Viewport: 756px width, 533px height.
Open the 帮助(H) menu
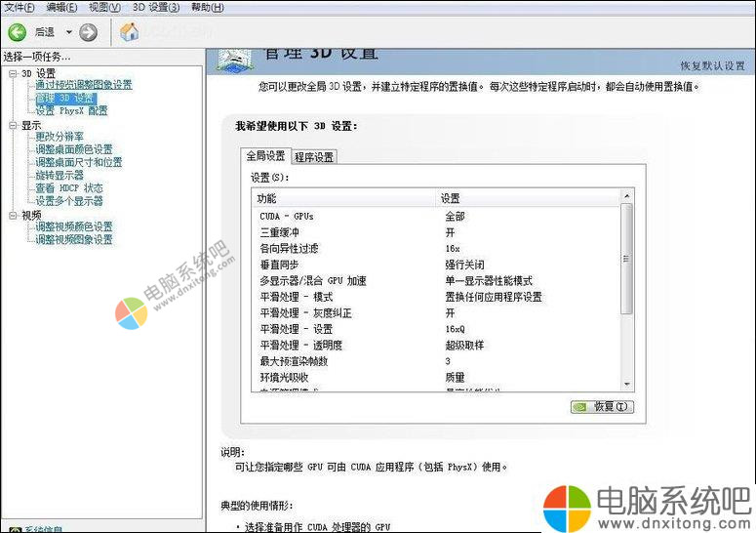click(x=208, y=7)
